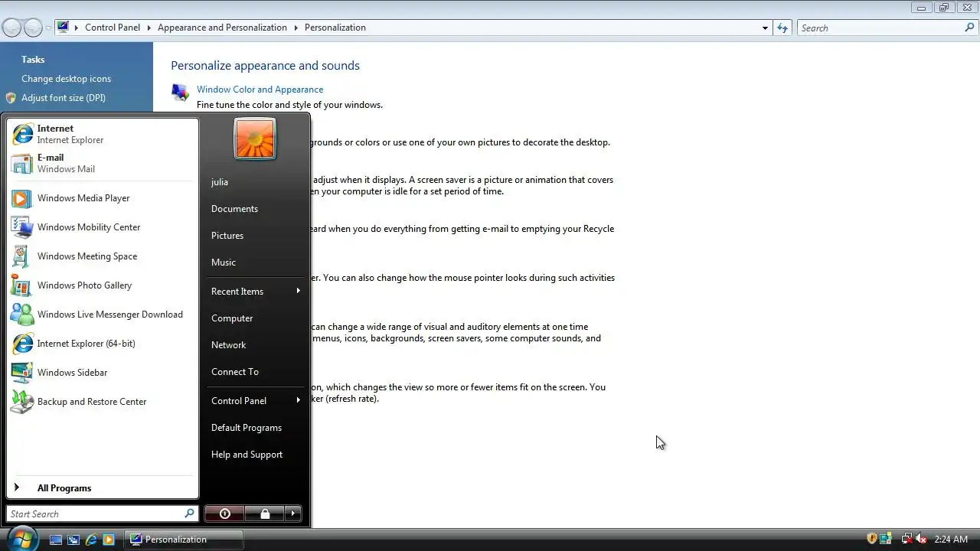The image size is (980, 551).
Task: Click Show Desktop in Quick Launch
Action: point(56,540)
